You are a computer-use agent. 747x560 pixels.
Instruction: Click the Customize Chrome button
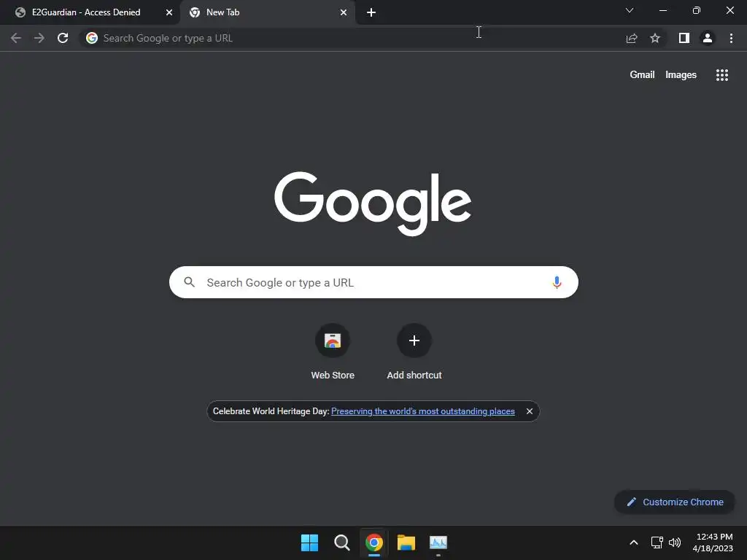[675, 502]
